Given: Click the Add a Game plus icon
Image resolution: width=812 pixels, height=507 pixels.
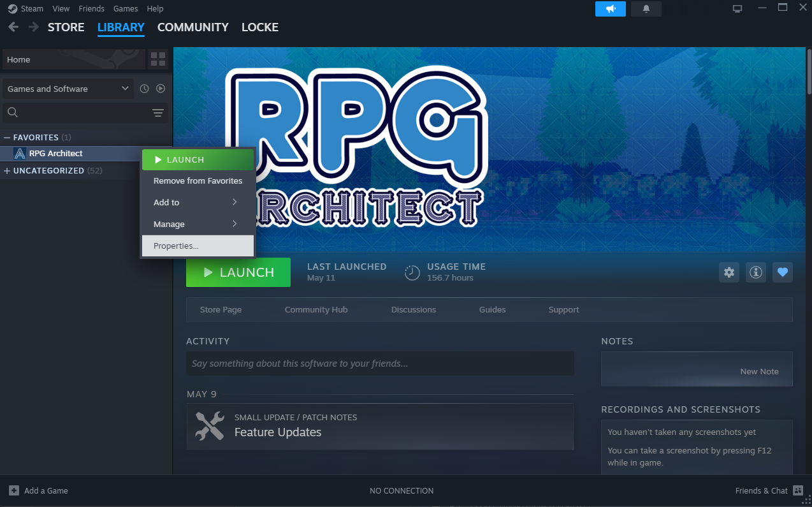Looking at the screenshot, I should (x=14, y=490).
